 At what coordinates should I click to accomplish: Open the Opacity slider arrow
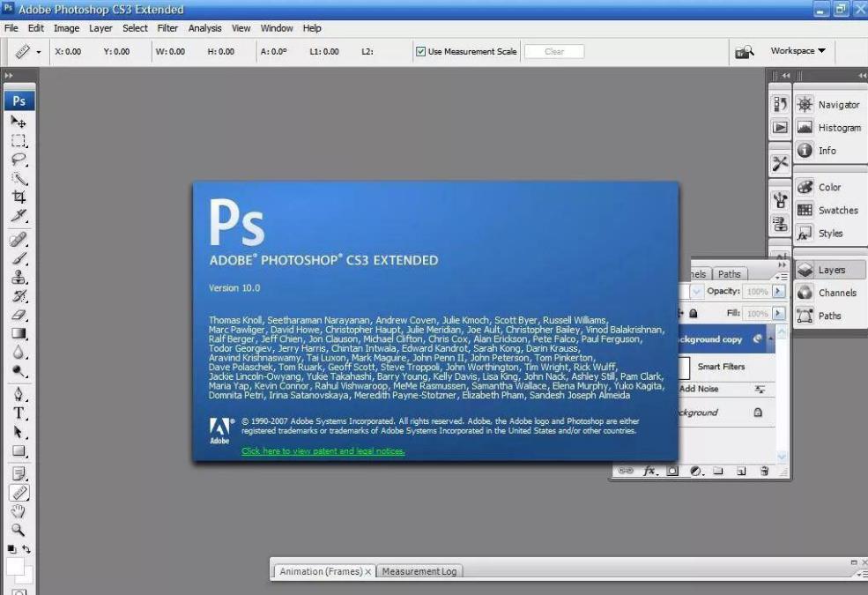tap(778, 291)
